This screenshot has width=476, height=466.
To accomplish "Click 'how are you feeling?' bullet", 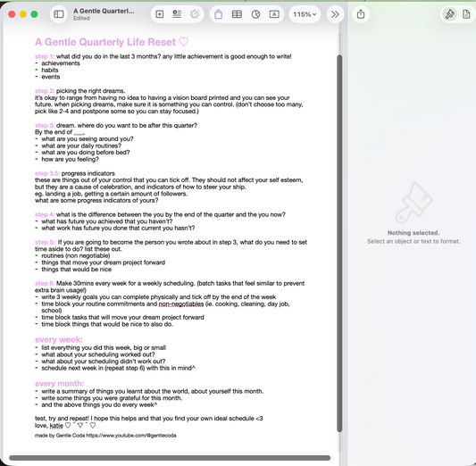I will (71, 160).
